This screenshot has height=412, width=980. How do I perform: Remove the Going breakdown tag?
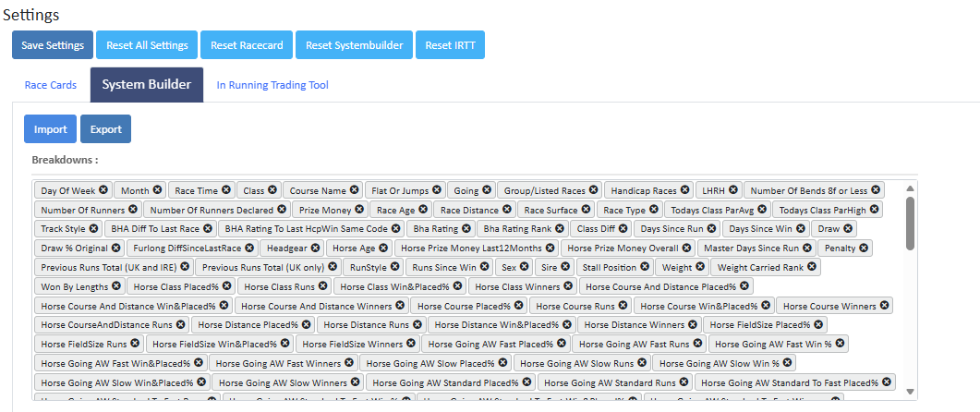pyautogui.click(x=487, y=190)
